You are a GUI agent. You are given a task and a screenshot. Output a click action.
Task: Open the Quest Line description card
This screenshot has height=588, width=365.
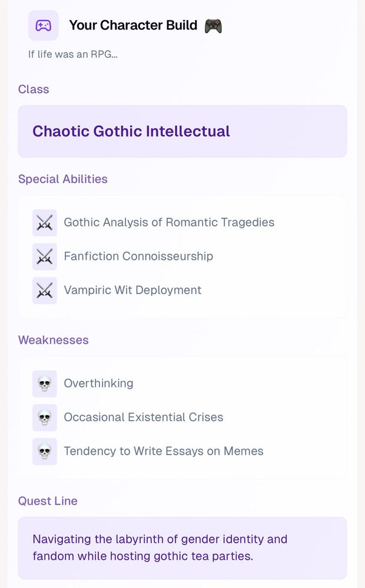pyautogui.click(x=182, y=548)
